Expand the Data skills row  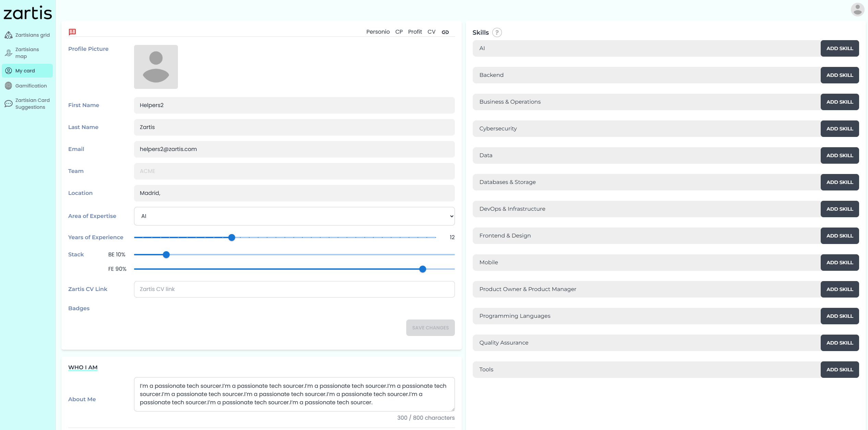tap(647, 155)
